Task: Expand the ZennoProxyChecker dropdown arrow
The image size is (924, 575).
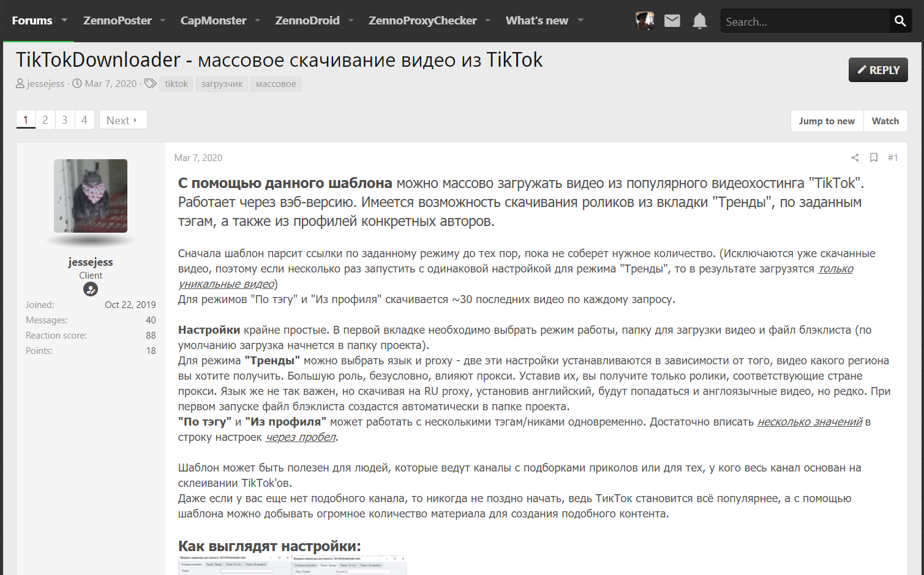Action: point(488,21)
